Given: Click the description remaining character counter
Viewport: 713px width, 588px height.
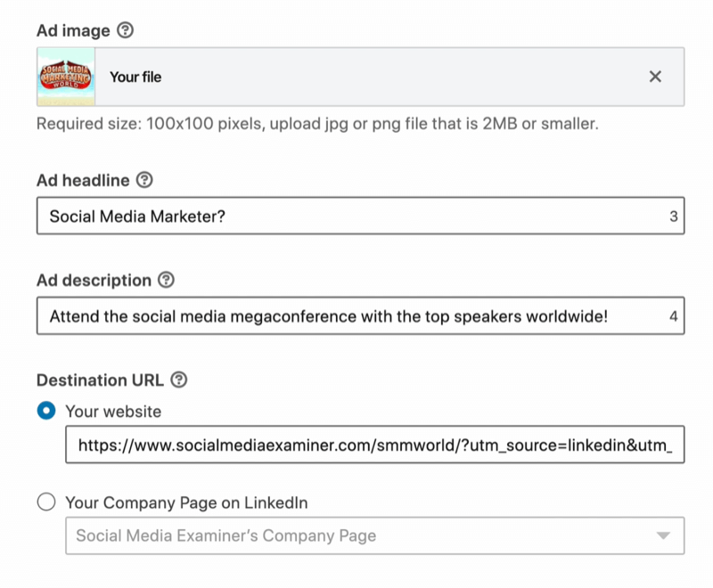Looking at the screenshot, I should [674, 316].
